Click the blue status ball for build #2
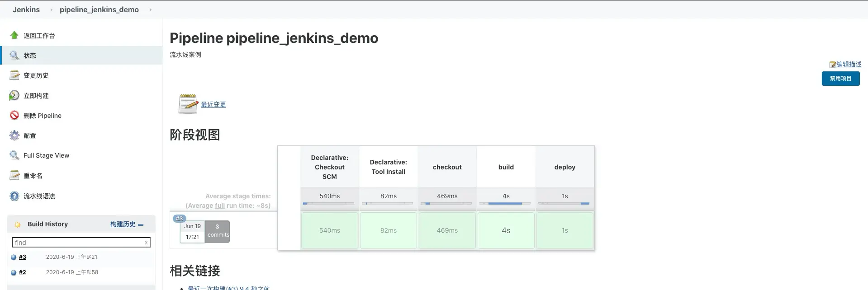This screenshot has height=290, width=868. (14, 273)
